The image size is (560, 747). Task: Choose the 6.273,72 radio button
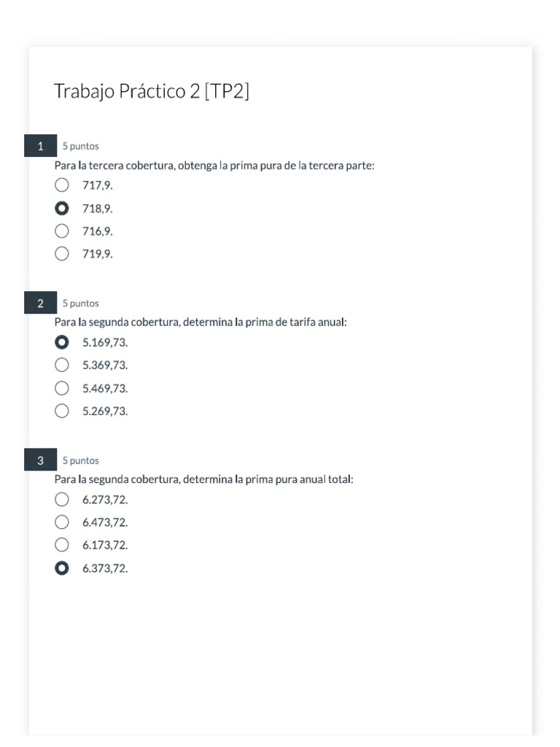(x=62, y=500)
